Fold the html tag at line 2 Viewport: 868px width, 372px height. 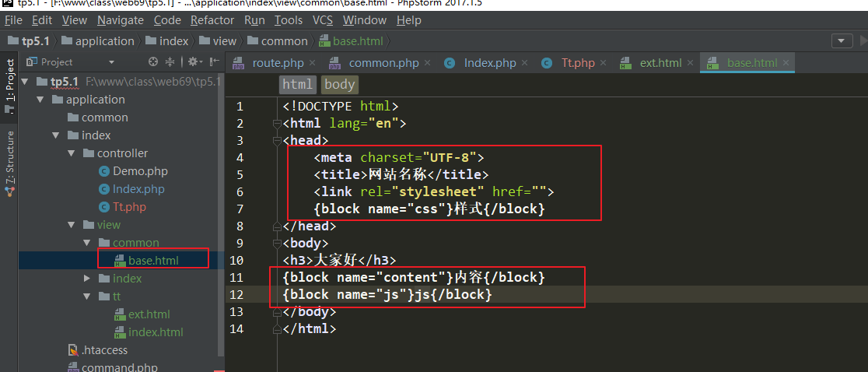(278, 124)
